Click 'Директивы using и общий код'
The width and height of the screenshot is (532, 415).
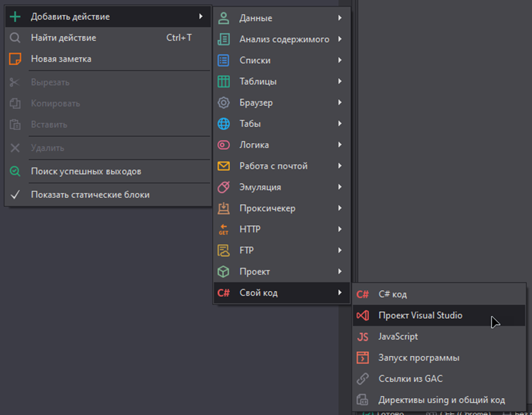442,399
